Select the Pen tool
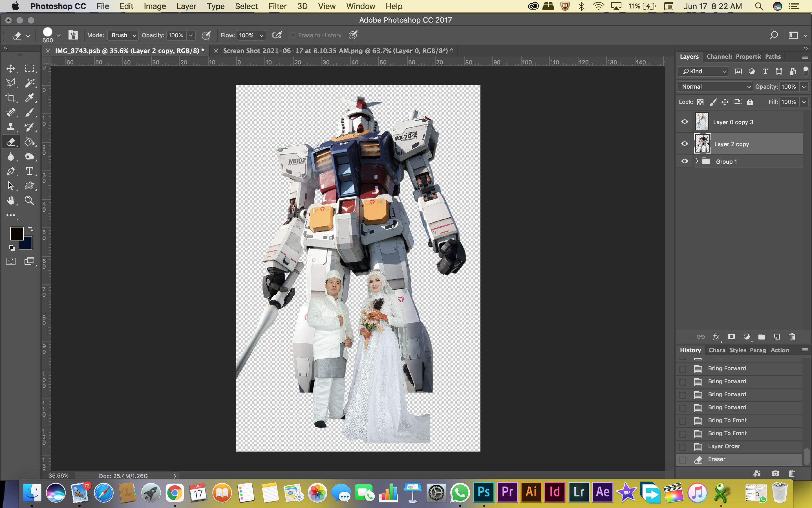Screen dimensions: 812x508 point(11,171)
